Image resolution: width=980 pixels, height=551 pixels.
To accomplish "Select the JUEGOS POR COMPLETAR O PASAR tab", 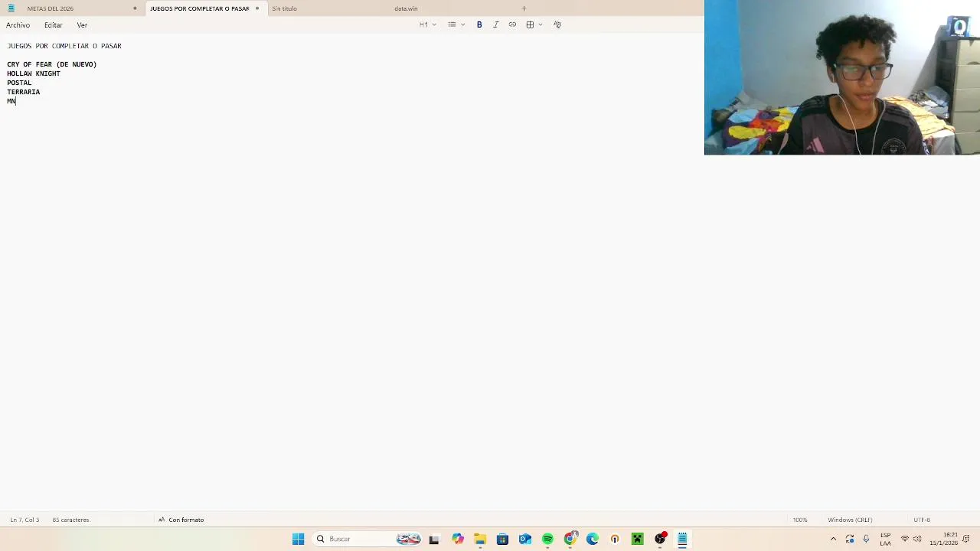I will tap(200, 8).
